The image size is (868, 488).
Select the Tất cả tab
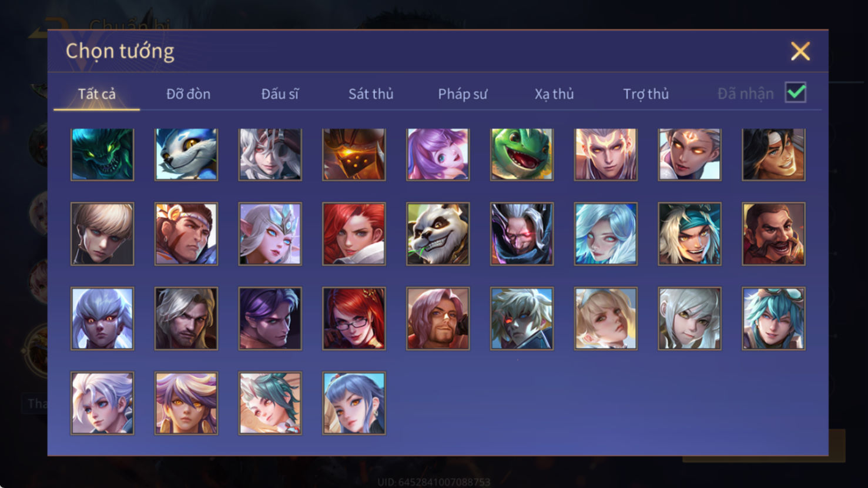(x=97, y=94)
